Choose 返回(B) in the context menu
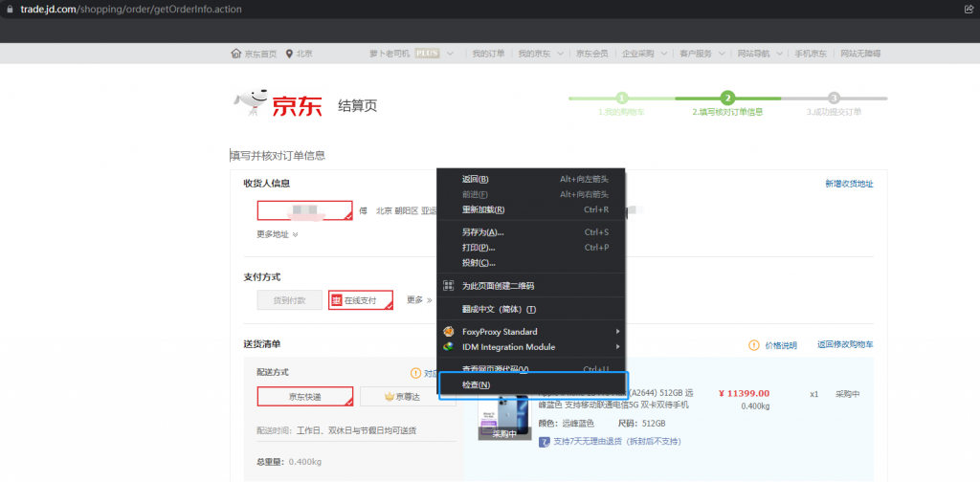The width and height of the screenshot is (980, 482). (x=530, y=179)
